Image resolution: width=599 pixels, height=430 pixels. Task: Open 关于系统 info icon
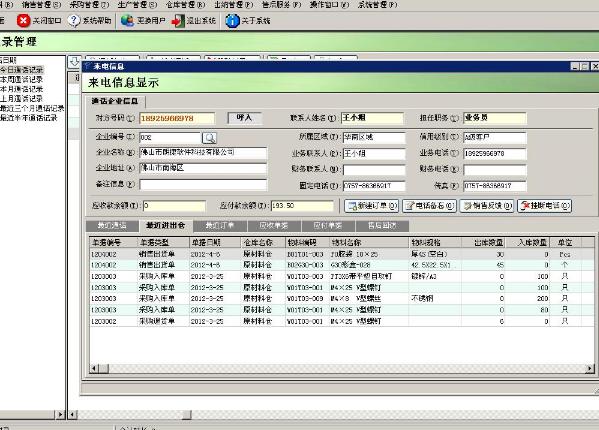pos(232,21)
